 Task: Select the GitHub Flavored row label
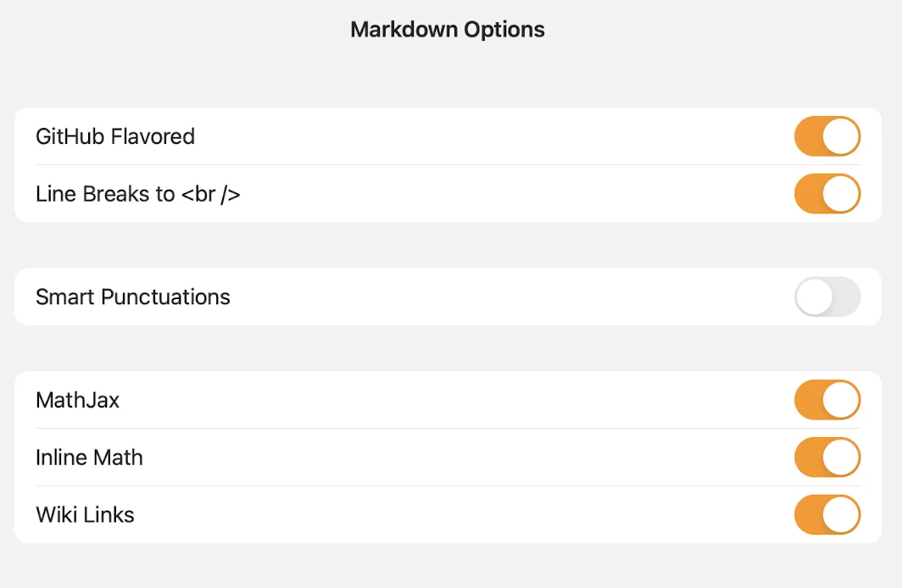(x=115, y=136)
